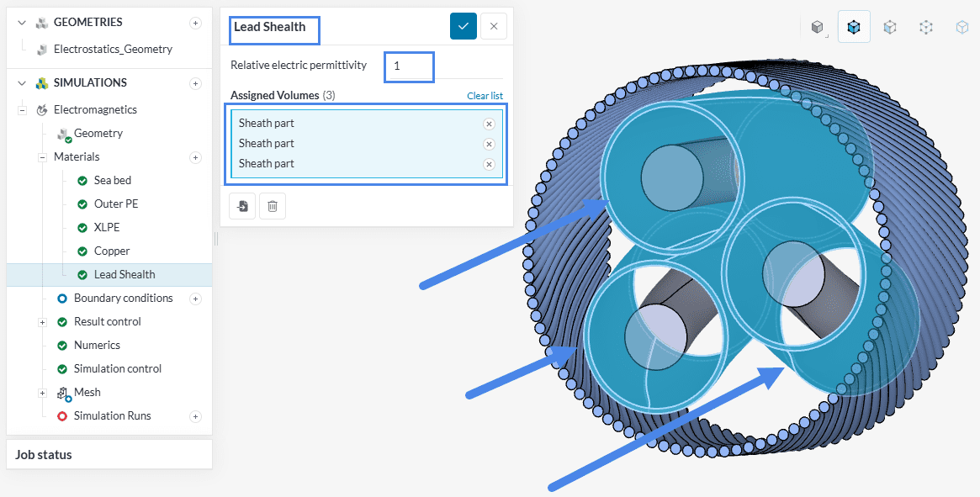Image resolution: width=980 pixels, height=497 pixels.
Task: Add a new geometry with plus icon
Action: (x=195, y=23)
